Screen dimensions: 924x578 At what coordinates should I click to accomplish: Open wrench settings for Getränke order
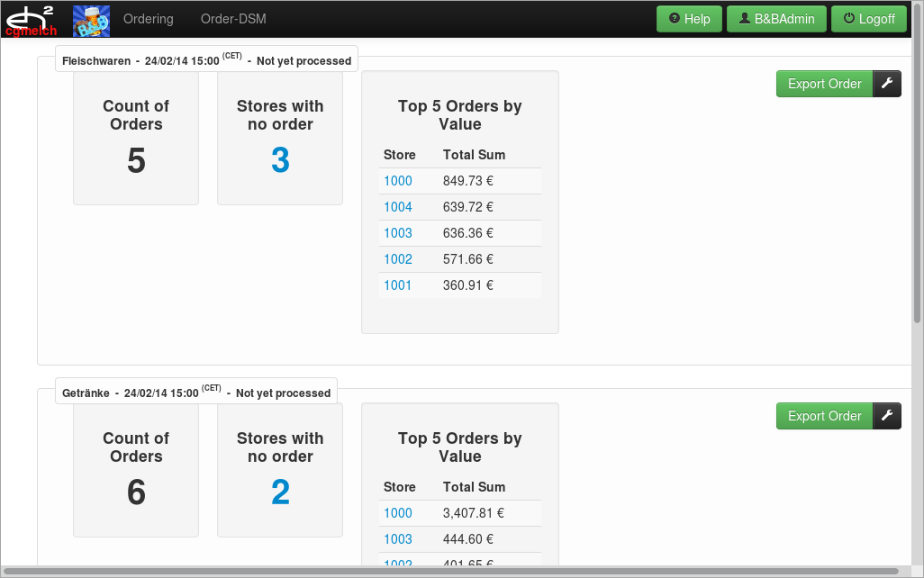pyautogui.click(x=887, y=416)
